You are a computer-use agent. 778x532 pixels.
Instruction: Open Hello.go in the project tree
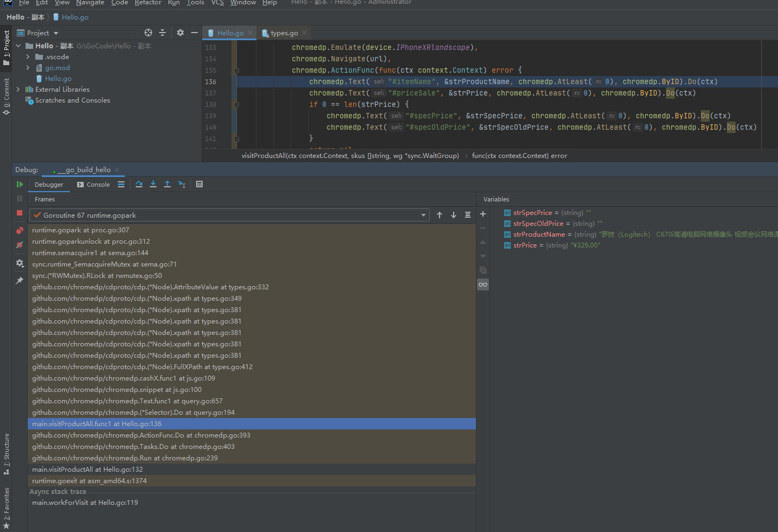point(58,79)
